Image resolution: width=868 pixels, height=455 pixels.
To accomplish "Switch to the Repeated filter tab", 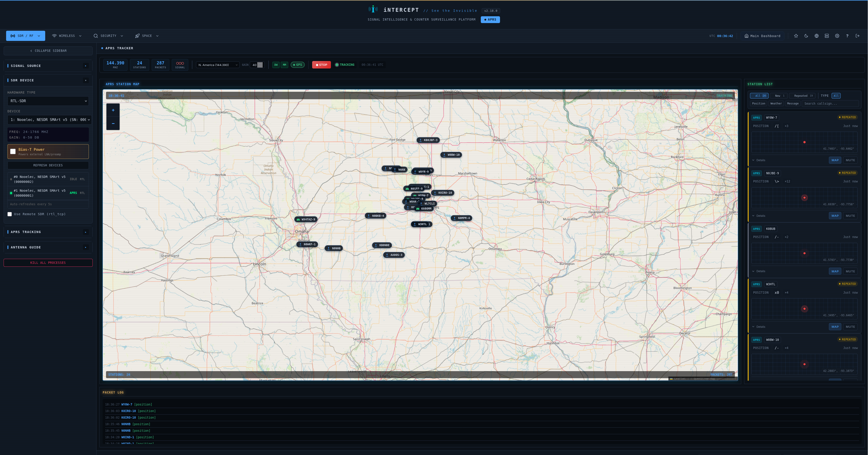I will (802, 96).
